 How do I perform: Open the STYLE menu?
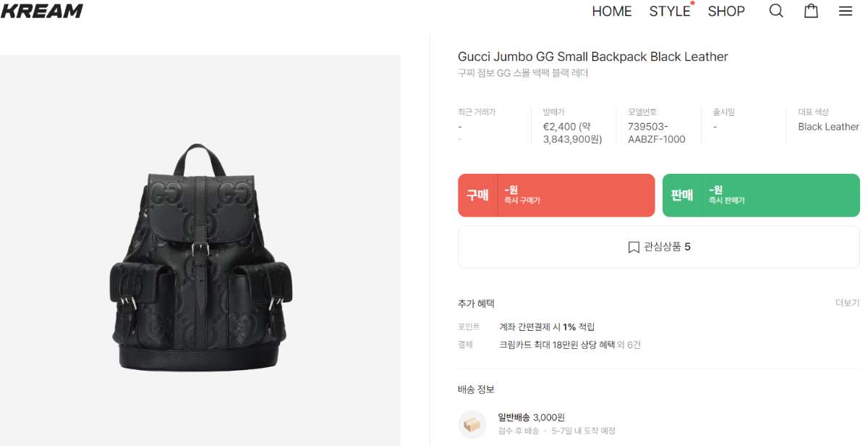(670, 12)
